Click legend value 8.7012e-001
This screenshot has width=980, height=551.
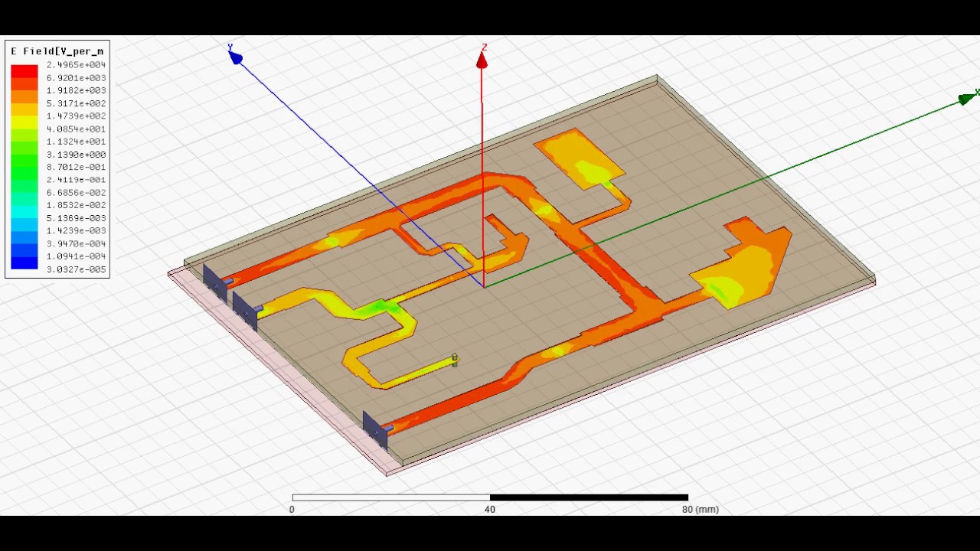(76, 167)
